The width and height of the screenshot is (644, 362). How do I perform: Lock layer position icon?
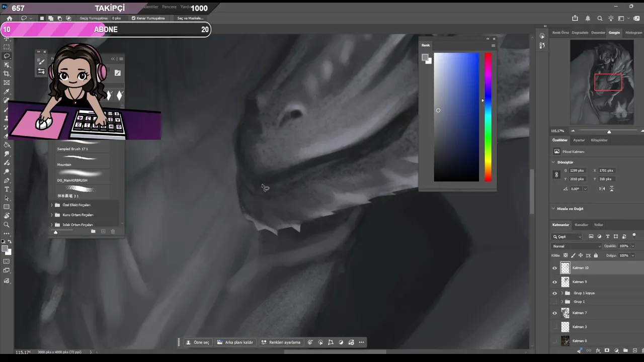click(581, 255)
